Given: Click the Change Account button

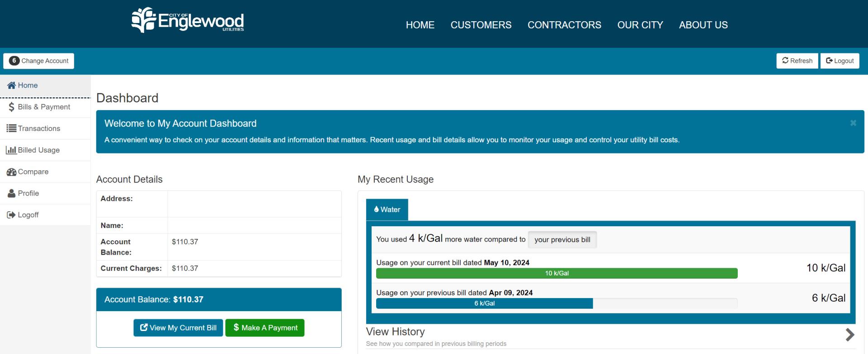Looking at the screenshot, I should pyautogui.click(x=39, y=61).
